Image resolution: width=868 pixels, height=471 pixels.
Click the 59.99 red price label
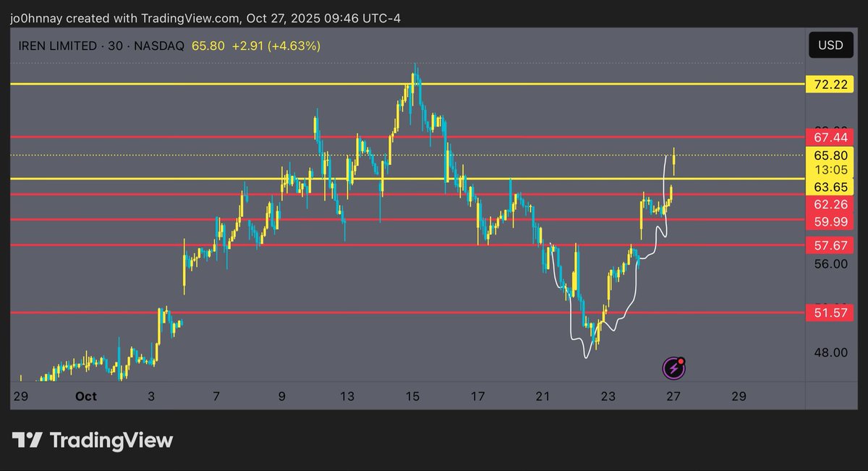point(830,222)
